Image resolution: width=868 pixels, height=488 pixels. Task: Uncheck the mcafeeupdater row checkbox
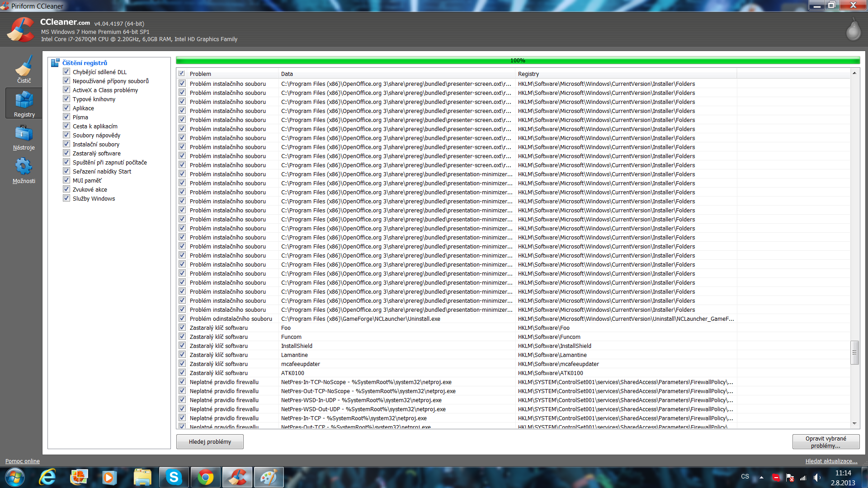tap(182, 364)
